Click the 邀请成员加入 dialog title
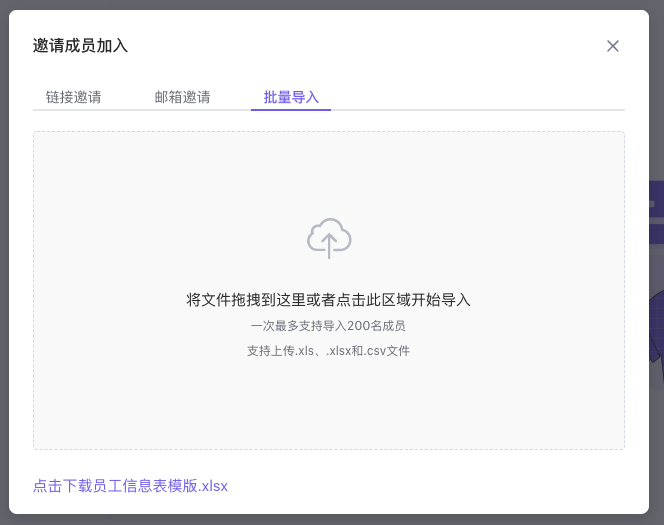Viewport: 664px width, 525px height. 80,46
